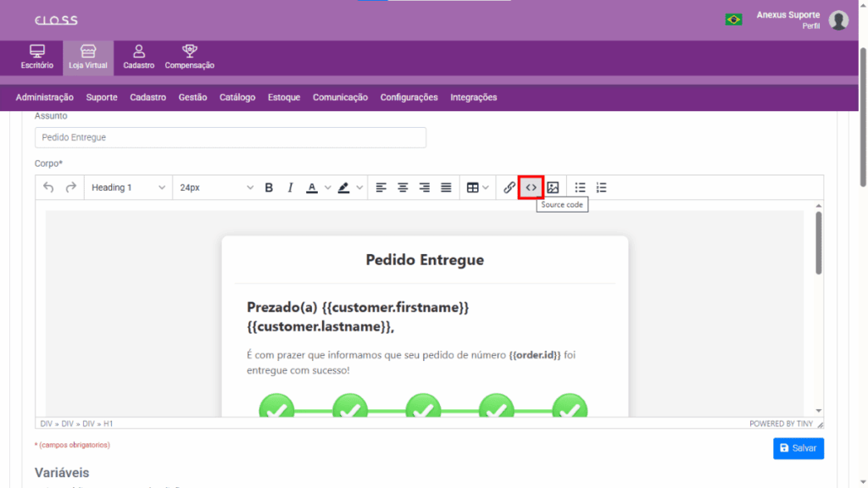This screenshot has width=868, height=488.
Task: Insert a link using the link icon
Action: 509,187
